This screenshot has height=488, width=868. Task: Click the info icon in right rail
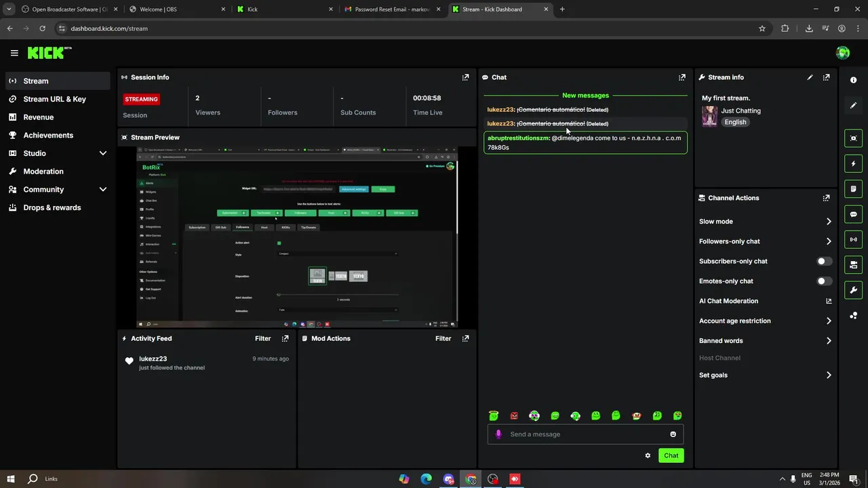click(x=853, y=80)
